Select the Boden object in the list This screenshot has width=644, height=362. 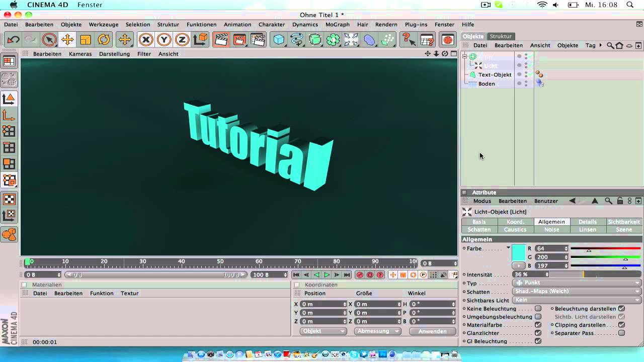tap(487, 84)
